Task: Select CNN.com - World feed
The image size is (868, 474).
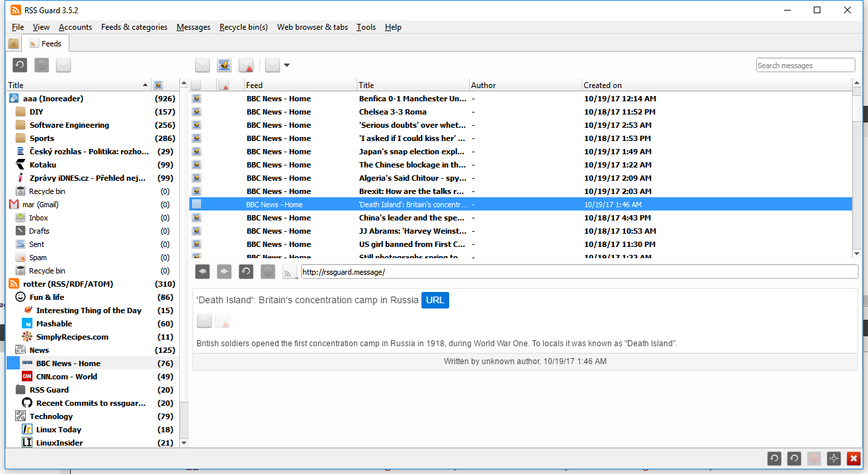Action: [x=66, y=377]
